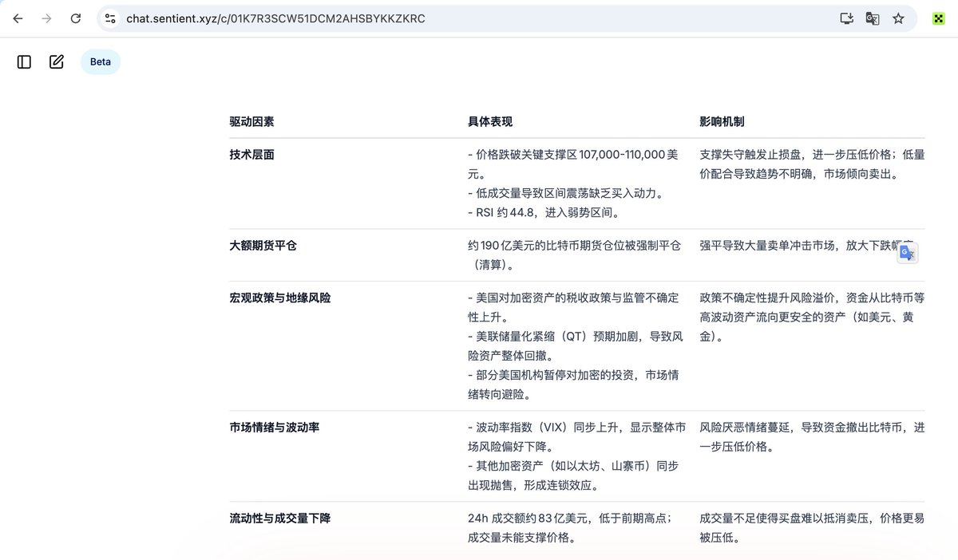The height and width of the screenshot is (560, 958).
Task: View site information for chat.sentient.xyz
Action: [x=111, y=18]
